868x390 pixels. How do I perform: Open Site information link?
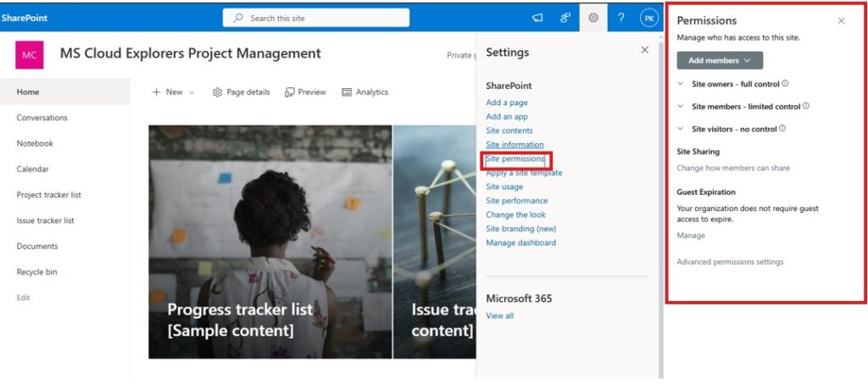click(x=515, y=145)
